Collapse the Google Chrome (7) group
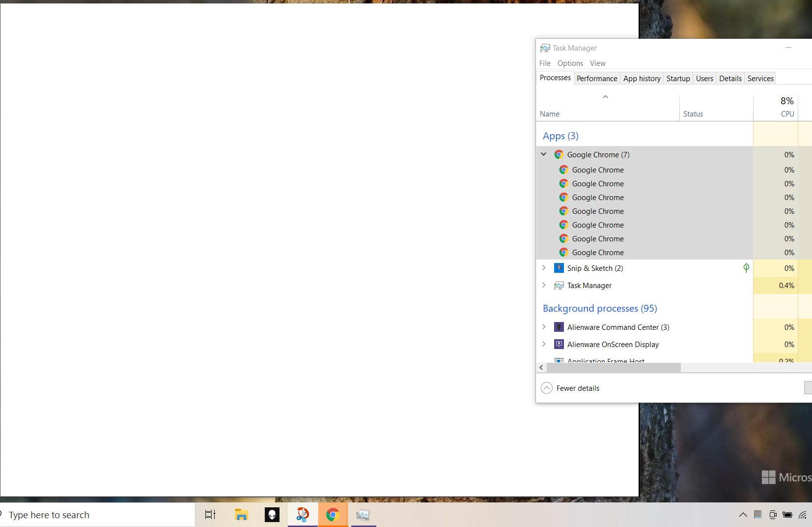Viewport: 812px width, 527px height. point(544,154)
